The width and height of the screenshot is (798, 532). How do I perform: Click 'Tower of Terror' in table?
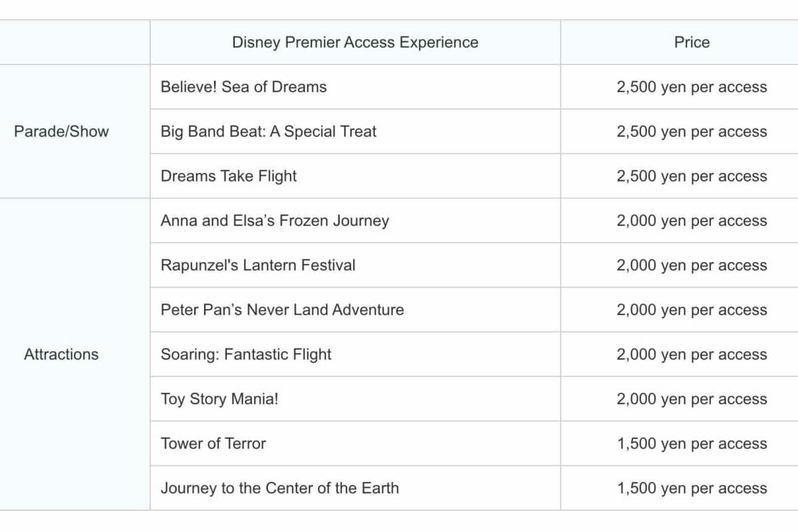[x=213, y=444]
